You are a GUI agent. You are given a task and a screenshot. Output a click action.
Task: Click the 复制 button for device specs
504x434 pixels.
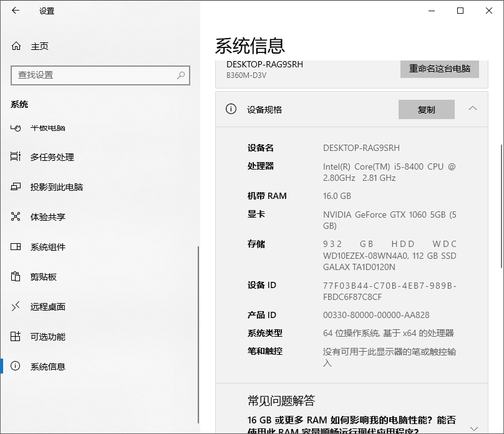click(x=426, y=109)
